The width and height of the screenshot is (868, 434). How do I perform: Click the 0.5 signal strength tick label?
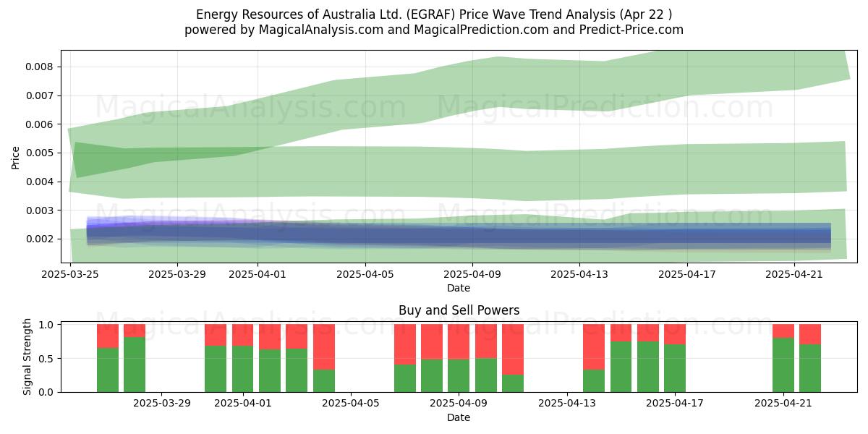point(46,359)
